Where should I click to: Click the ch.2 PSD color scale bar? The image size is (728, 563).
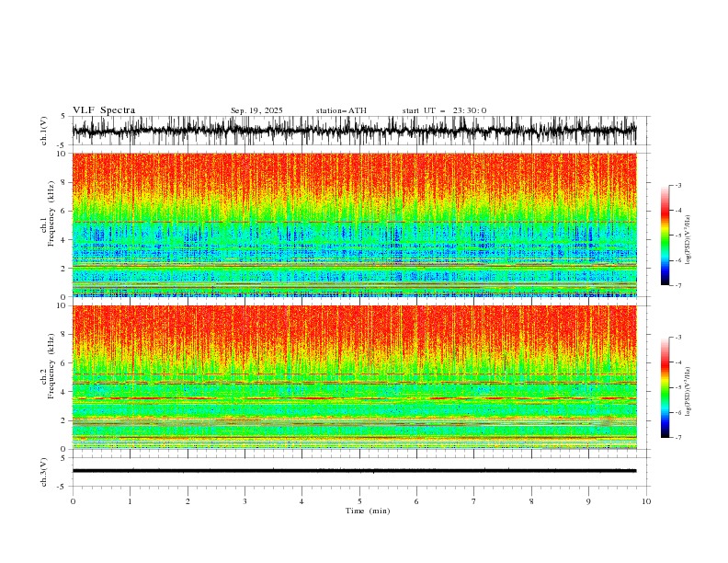[665, 387]
